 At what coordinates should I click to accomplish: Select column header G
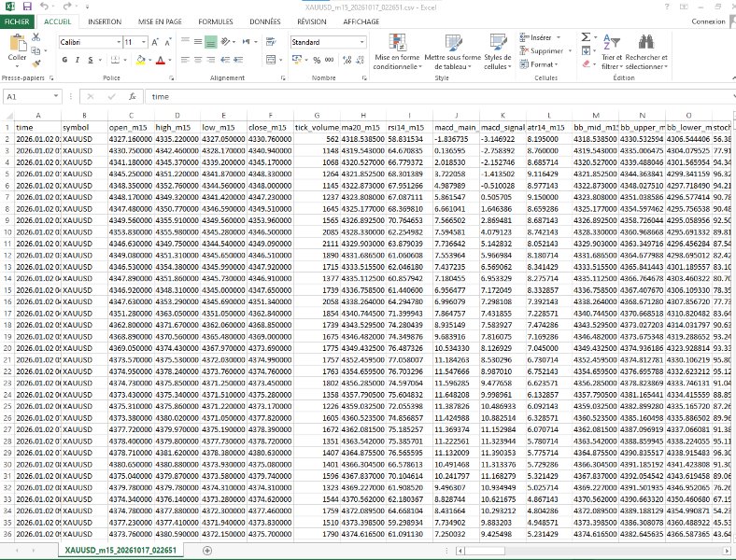click(x=317, y=116)
